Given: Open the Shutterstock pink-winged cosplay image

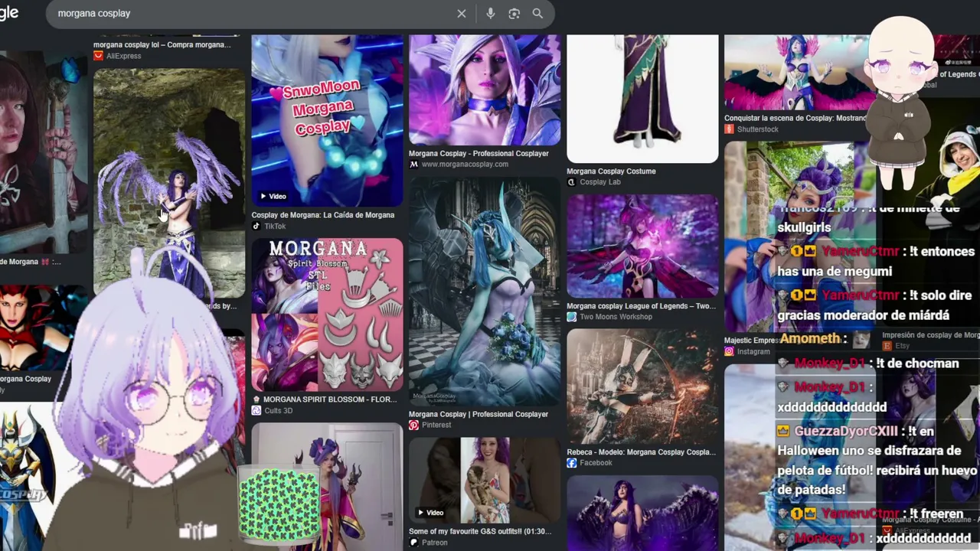Looking at the screenshot, I should pos(796,73).
